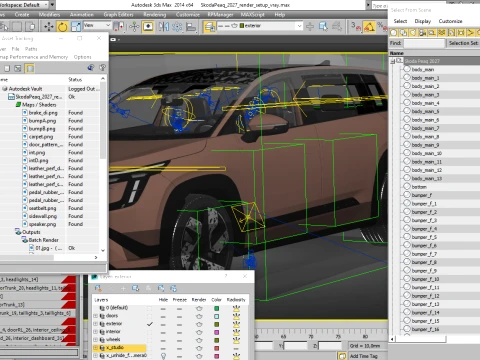Image resolution: width=480 pixels, height=360 pixels.
Task: Click Select Highlighted Objects icon in Layer dialog
Action: click(136, 288)
